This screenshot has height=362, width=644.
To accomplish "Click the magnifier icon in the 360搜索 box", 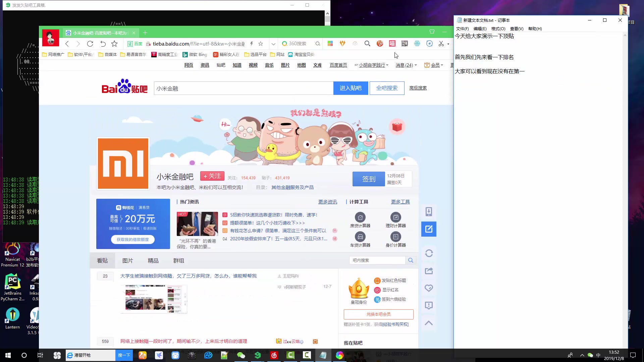I will pos(318,44).
